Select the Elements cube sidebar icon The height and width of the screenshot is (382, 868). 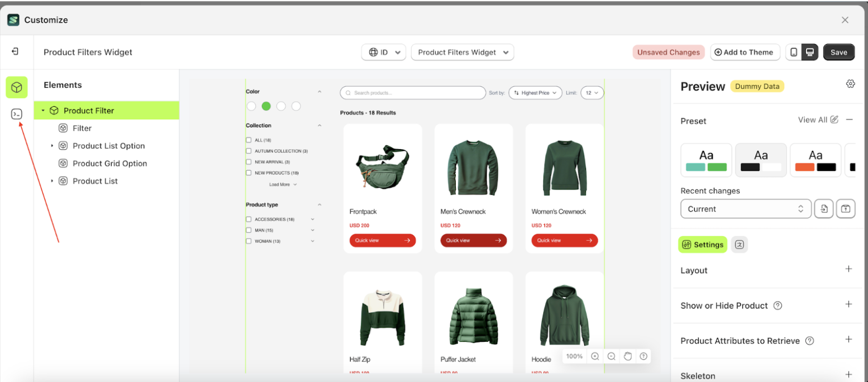pyautogui.click(x=17, y=88)
